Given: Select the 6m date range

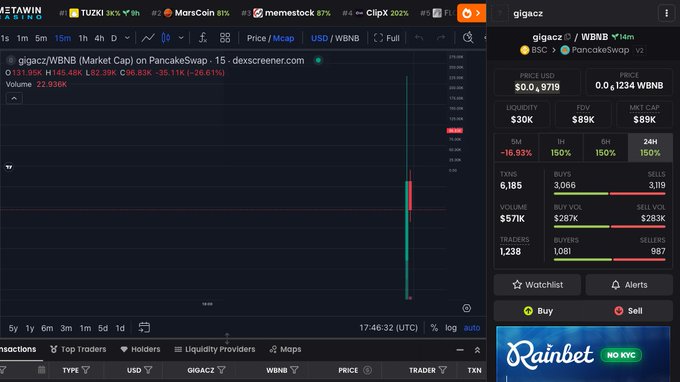Looking at the screenshot, I should [47, 328].
